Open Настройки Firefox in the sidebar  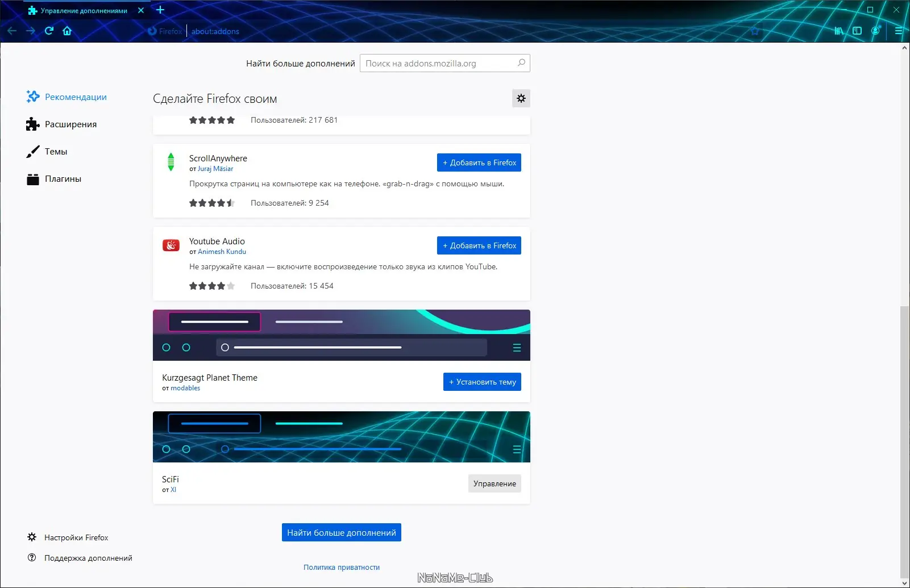76,537
